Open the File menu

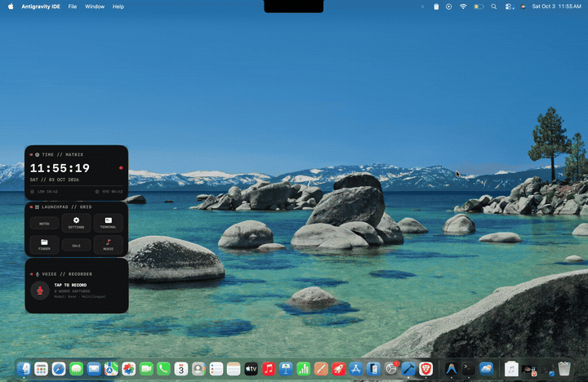tap(73, 7)
